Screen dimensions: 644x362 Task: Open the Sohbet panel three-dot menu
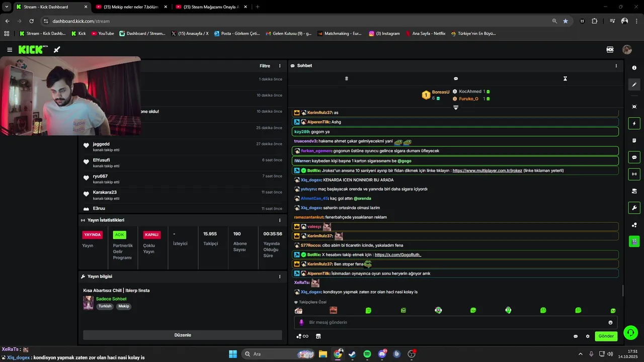616,66
